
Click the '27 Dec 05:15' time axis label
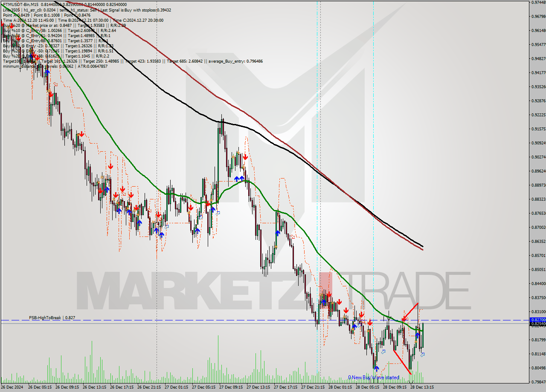pos(203,387)
